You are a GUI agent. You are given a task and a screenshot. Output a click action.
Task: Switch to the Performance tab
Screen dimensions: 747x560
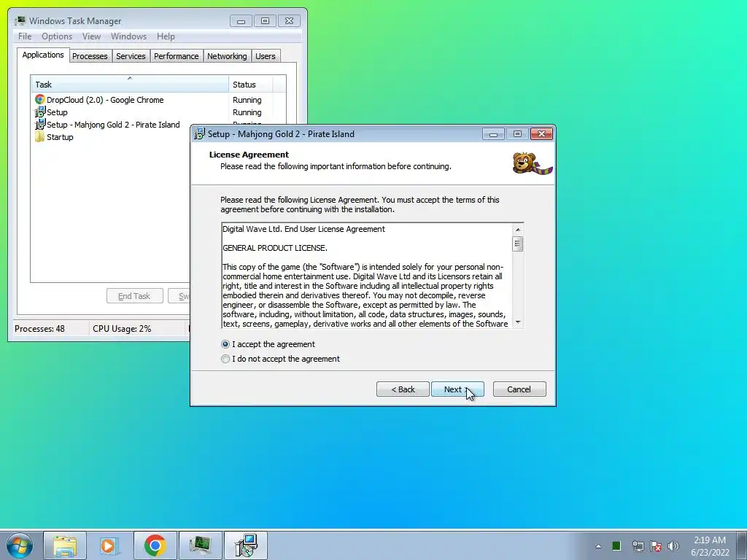coord(177,56)
